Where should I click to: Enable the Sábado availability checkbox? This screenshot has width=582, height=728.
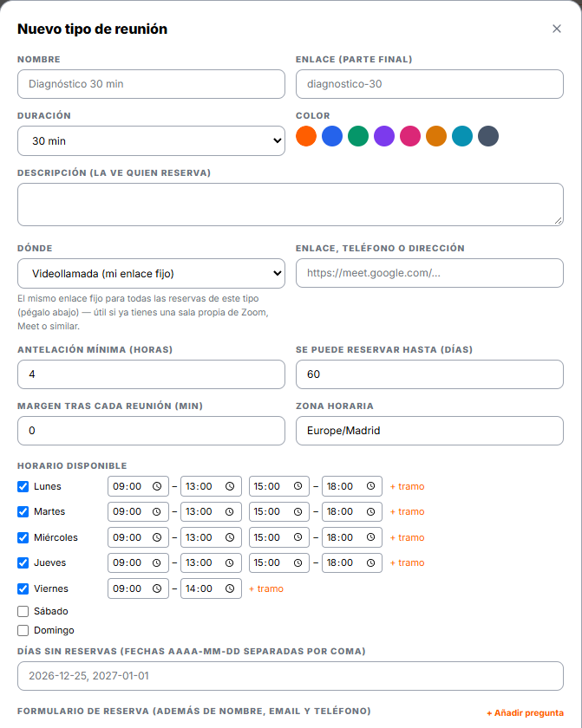pos(23,611)
